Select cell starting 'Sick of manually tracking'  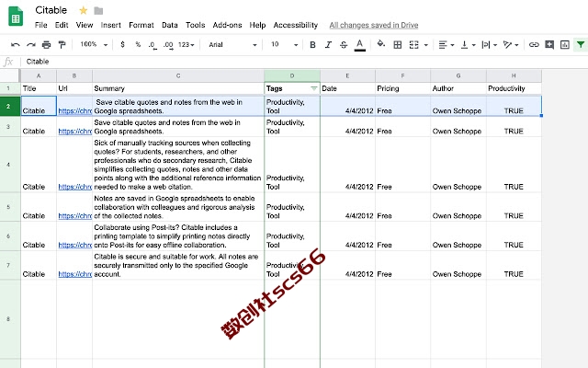pyautogui.click(x=178, y=165)
